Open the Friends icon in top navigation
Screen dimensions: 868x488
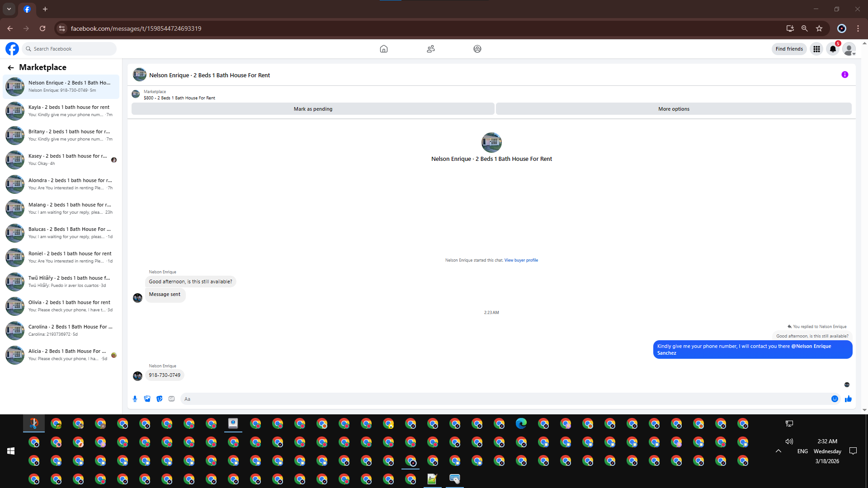click(x=431, y=49)
